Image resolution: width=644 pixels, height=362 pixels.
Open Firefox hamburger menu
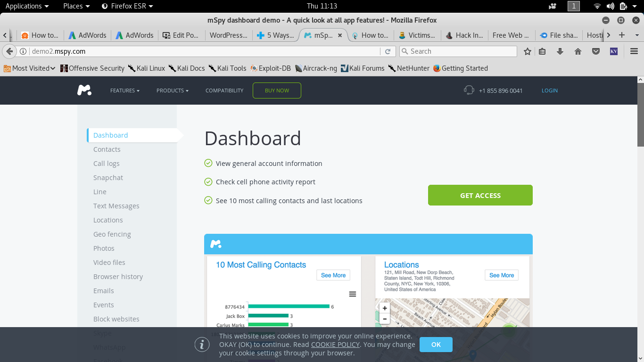point(634,51)
